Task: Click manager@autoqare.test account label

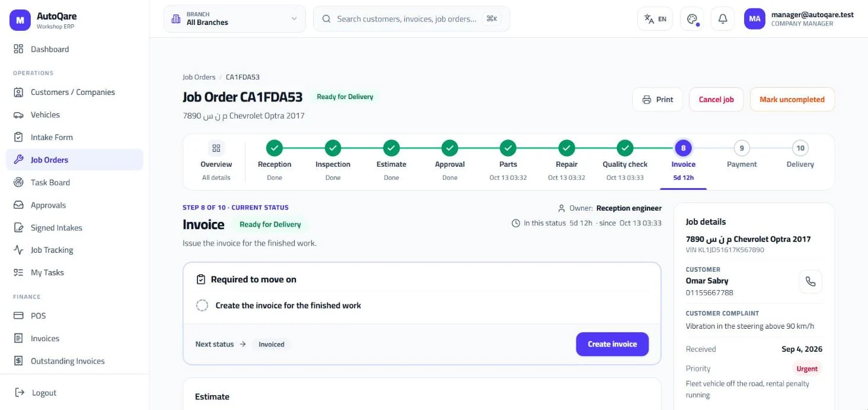Action: click(x=812, y=15)
